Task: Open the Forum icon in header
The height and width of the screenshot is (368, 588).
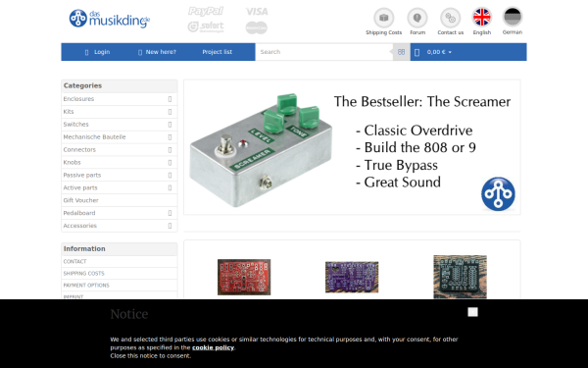Action: click(417, 18)
